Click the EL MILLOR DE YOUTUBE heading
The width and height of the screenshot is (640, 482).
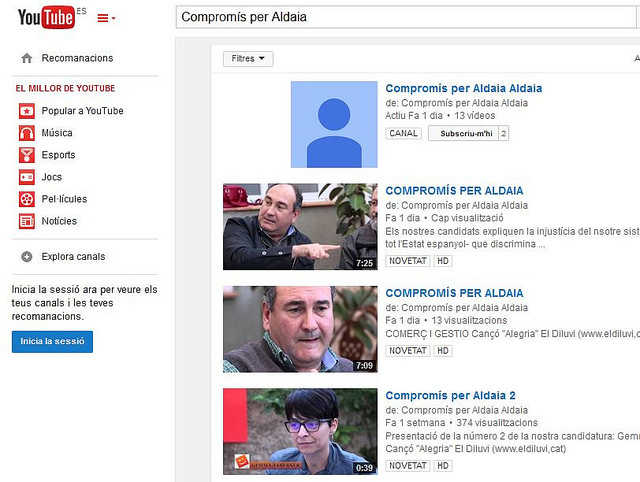pos(65,88)
